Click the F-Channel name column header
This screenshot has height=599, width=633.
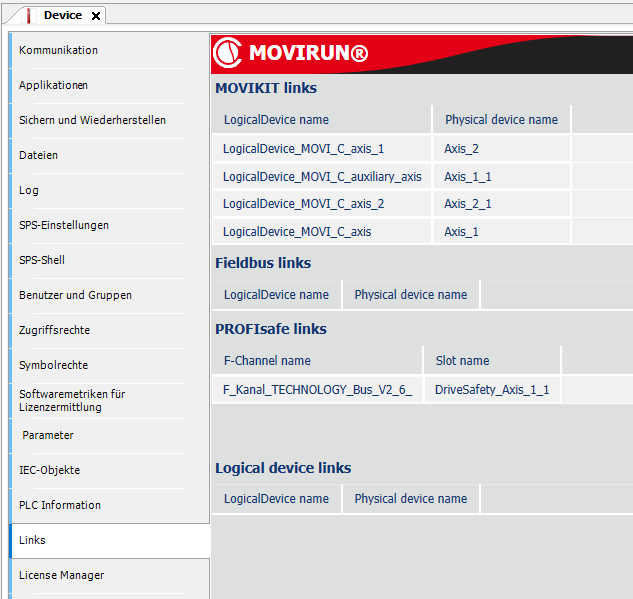pos(317,360)
